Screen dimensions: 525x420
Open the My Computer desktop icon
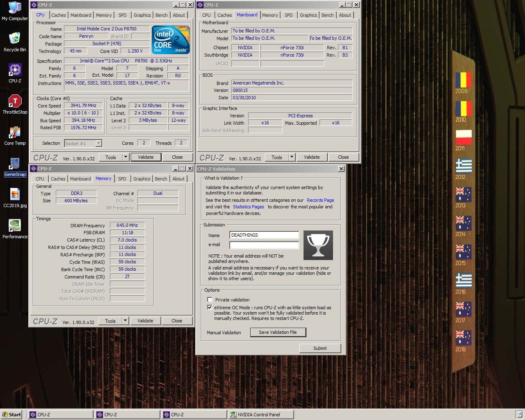coord(15,11)
